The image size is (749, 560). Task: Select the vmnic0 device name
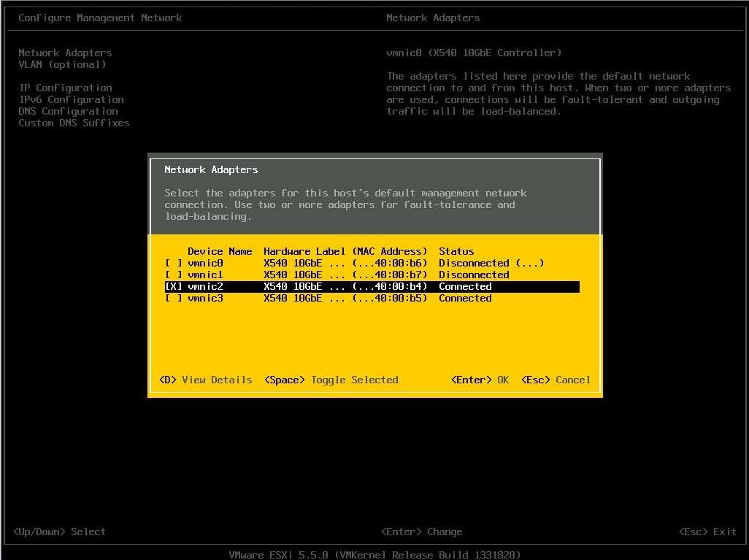[x=205, y=264]
